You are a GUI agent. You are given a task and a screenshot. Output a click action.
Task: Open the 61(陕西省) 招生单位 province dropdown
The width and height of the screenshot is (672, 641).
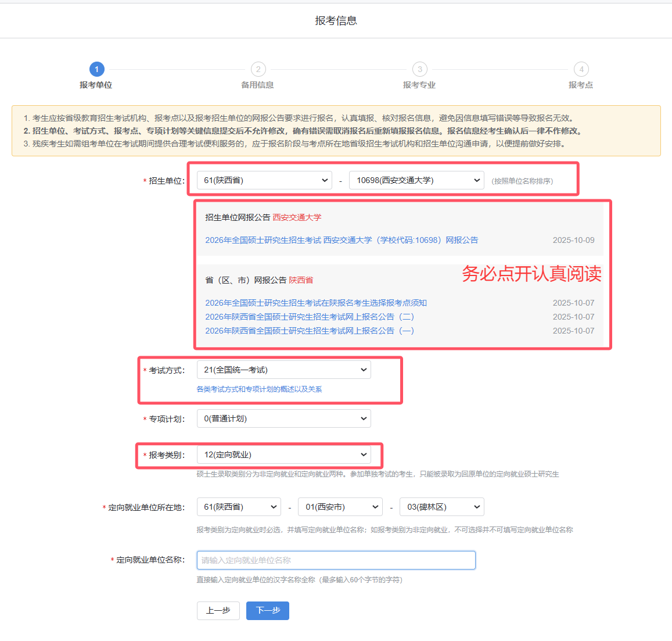pyautogui.click(x=264, y=180)
